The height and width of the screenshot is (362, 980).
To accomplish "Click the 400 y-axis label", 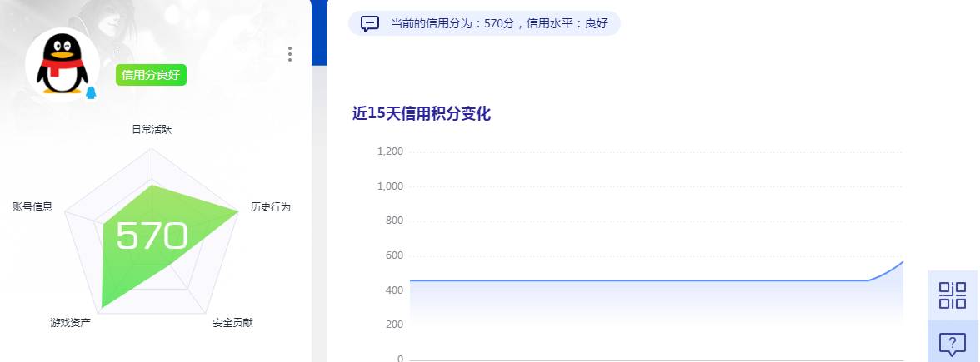I will tap(395, 290).
